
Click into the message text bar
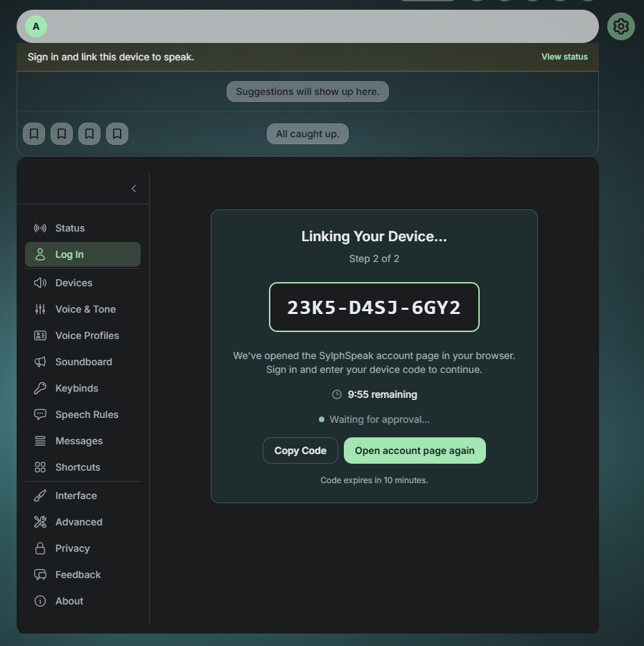point(307,26)
